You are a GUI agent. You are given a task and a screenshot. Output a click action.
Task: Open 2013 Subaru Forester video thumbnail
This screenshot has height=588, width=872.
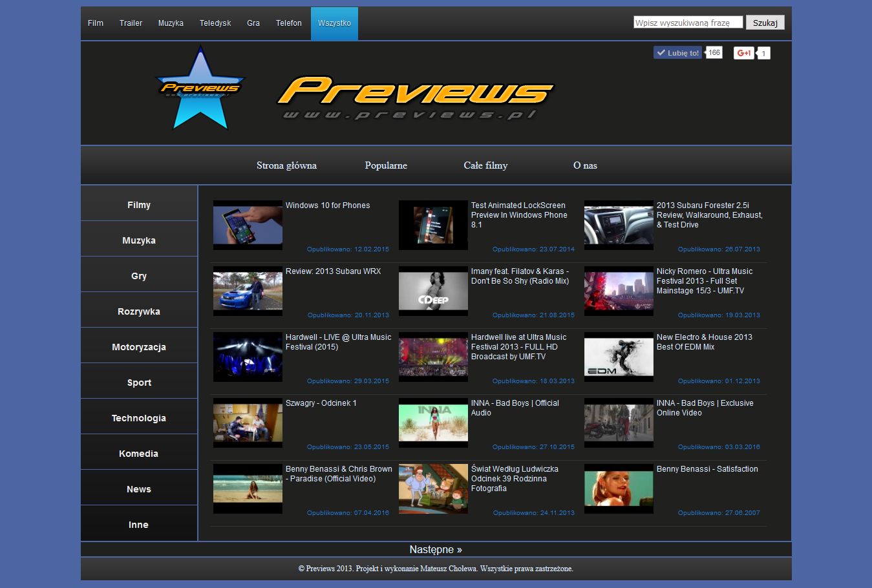coord(619,225)
